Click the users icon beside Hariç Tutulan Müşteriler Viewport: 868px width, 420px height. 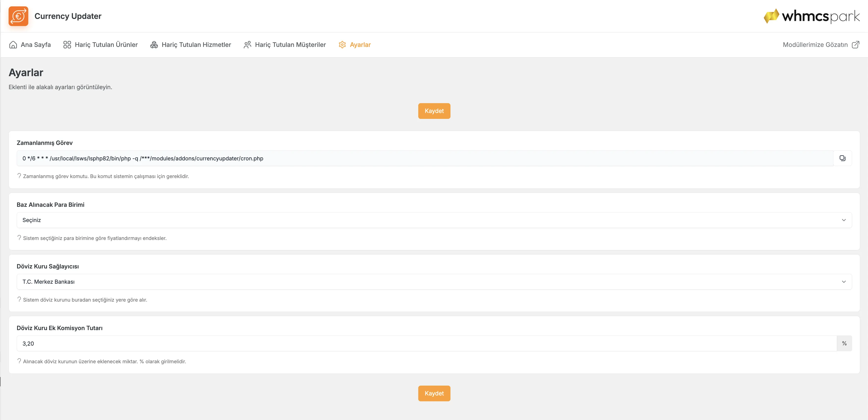[x=247, y=45]
